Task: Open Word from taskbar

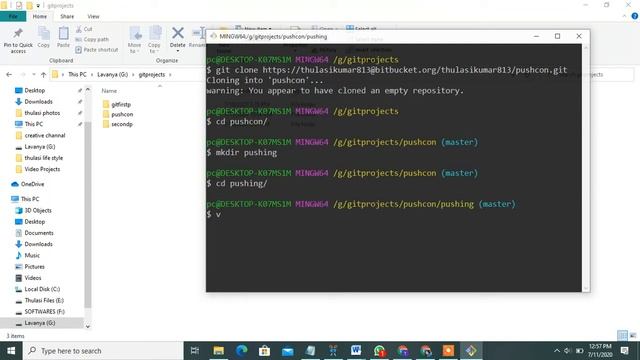Action: point(356,351)
